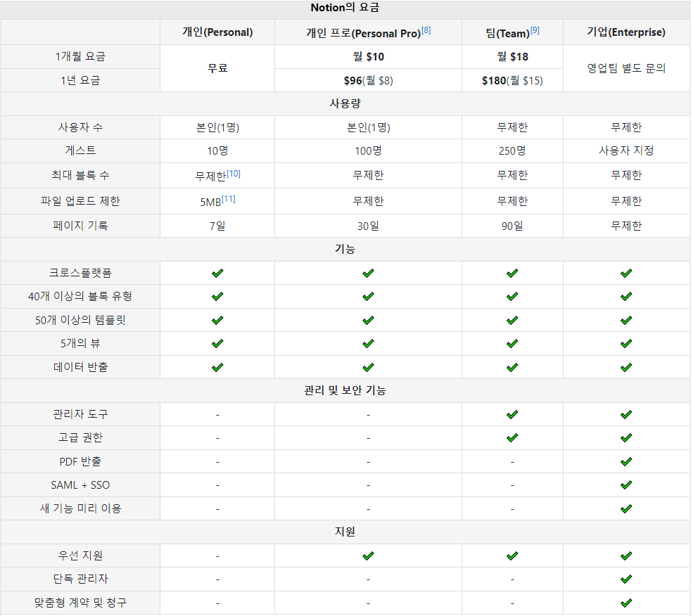
Task: Click footnote link [8] beside Personal Pro
Action: [426, 30]
